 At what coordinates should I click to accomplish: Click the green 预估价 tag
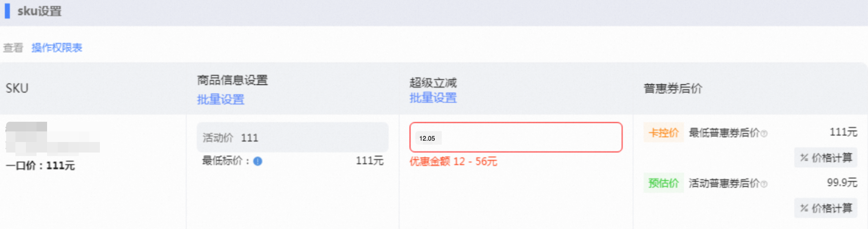(x=663, y=183)
